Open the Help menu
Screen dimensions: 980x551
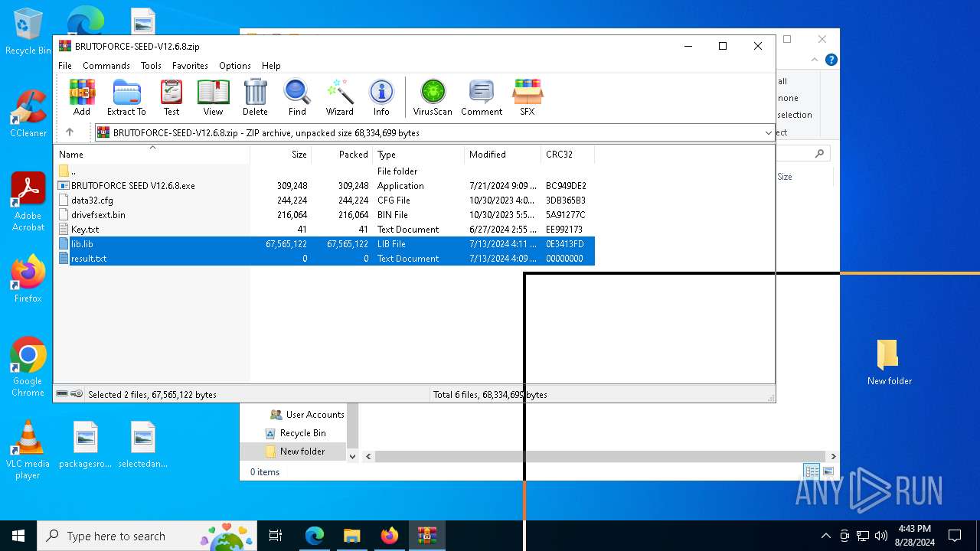pos(271,66)
